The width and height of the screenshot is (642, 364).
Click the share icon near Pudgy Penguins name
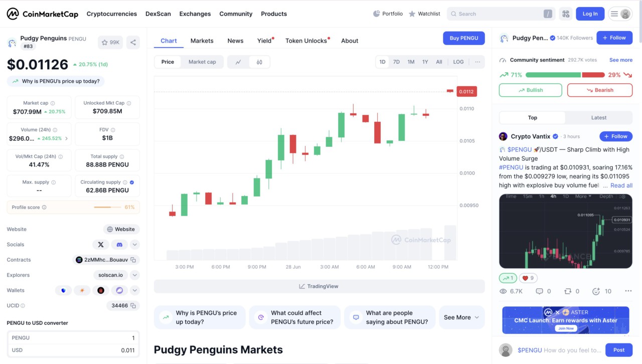(133, 42)
